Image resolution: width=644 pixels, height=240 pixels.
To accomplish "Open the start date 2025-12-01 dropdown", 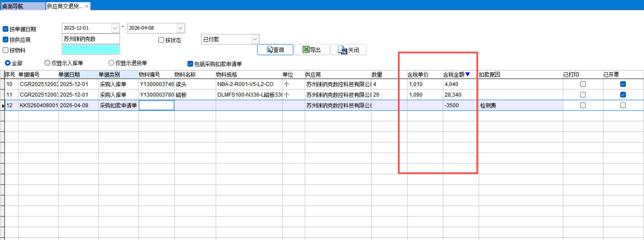I will point(115,28).
